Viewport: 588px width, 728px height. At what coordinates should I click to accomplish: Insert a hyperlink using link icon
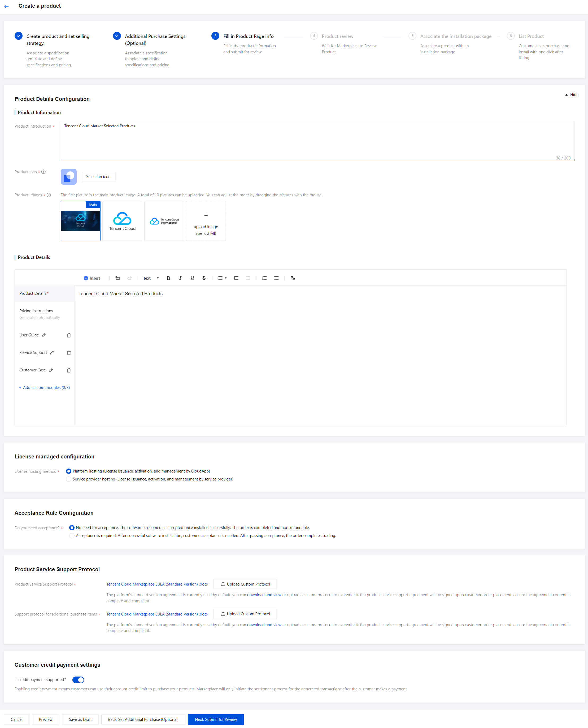[x=293, y=278]
